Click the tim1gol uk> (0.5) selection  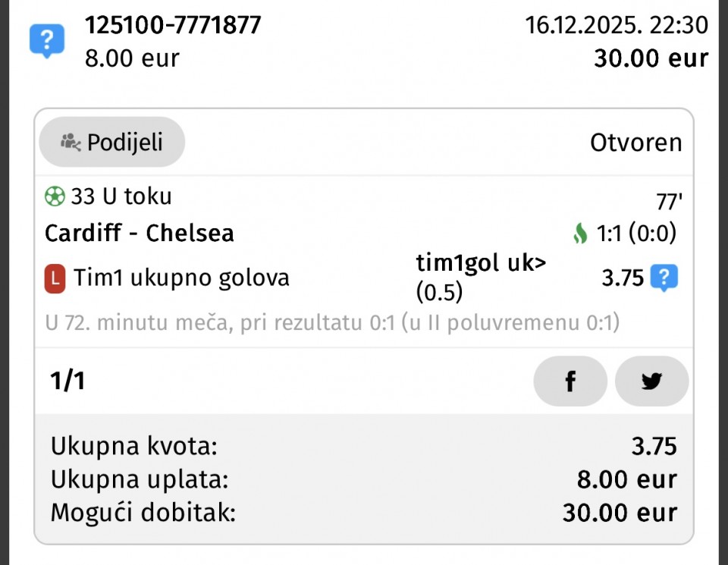click(481, 278)
